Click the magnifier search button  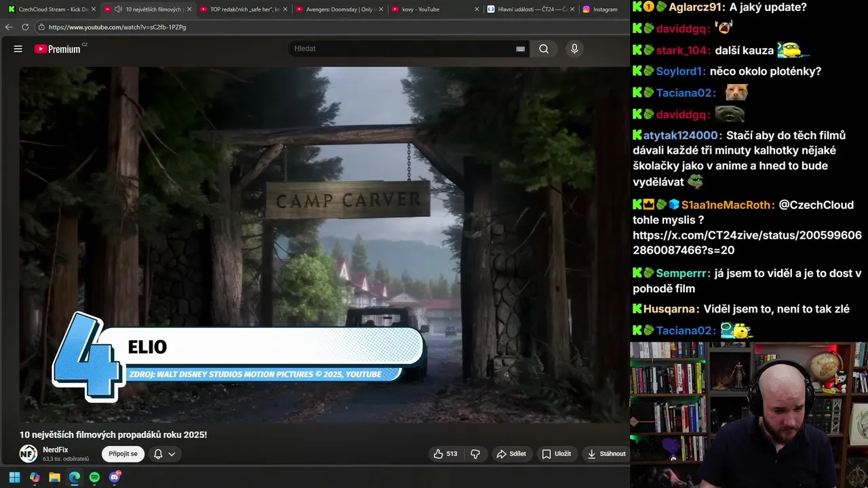[544, 49]
